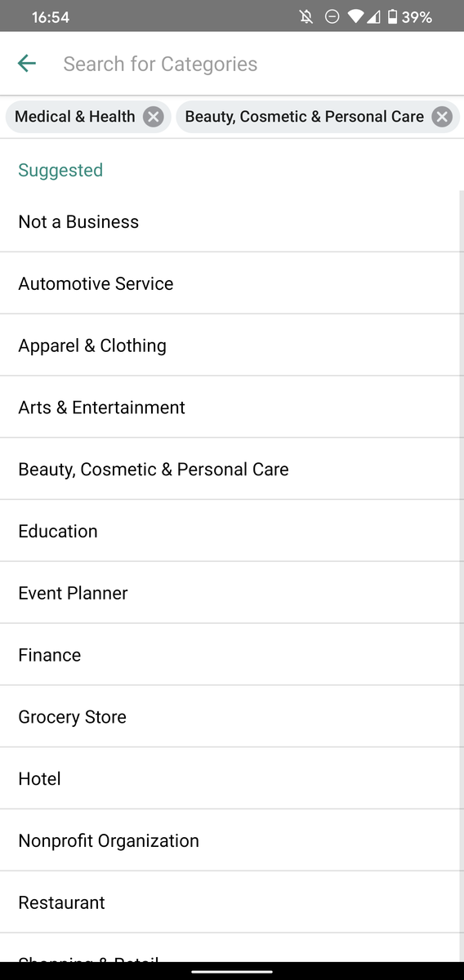Viewport: 464px width, 980px height.
Task: Remove Beauty, Cosmetic & Personal Care chip
Action: 442,117
